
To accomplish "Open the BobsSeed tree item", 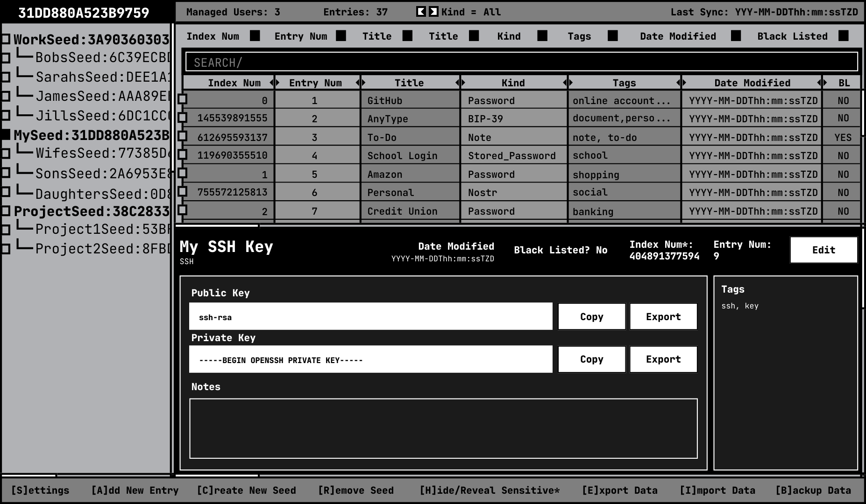I will (x=103, y=57).
